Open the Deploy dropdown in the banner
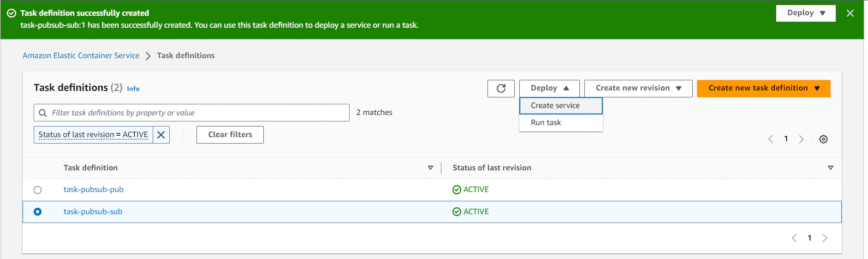This screenshot has width=868, height=259. [806, 13]
